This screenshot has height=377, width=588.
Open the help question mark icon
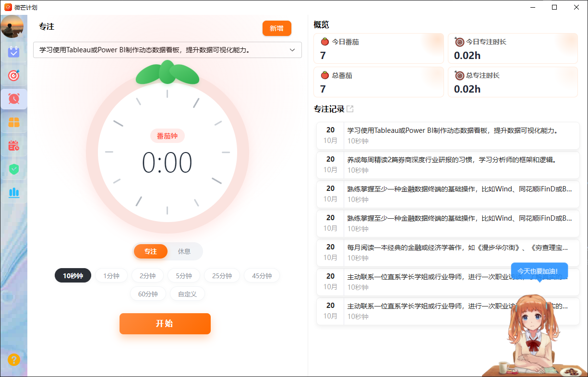coord(14,360)
